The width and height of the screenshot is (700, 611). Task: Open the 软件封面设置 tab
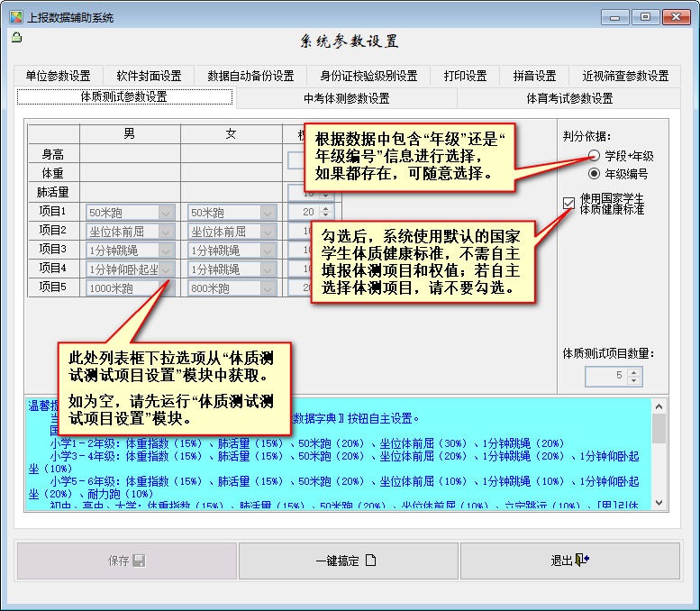(x=150, y=76)
